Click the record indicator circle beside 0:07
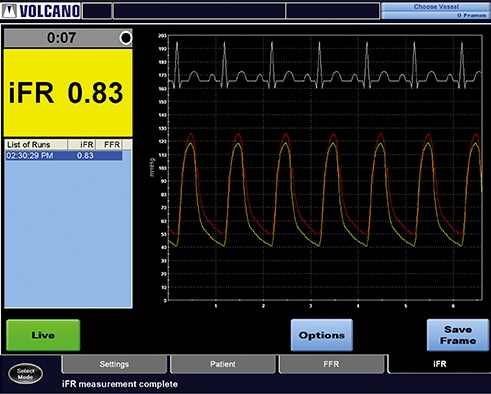491x394 pixels. 126,38
